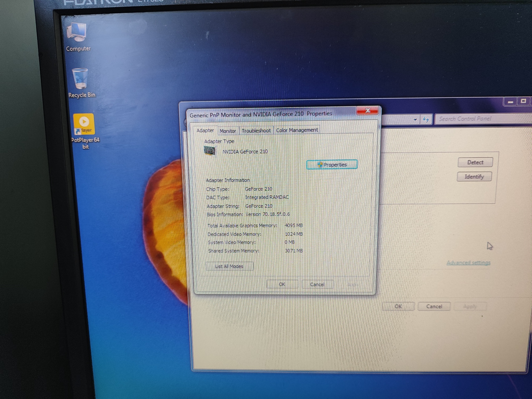Select the Color Management tab

point(297,130)
